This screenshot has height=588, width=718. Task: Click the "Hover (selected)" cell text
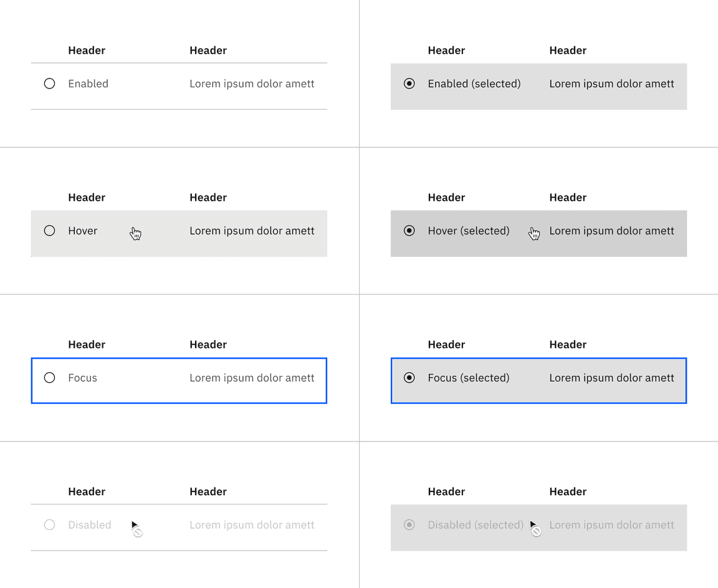tap(469, 231)
